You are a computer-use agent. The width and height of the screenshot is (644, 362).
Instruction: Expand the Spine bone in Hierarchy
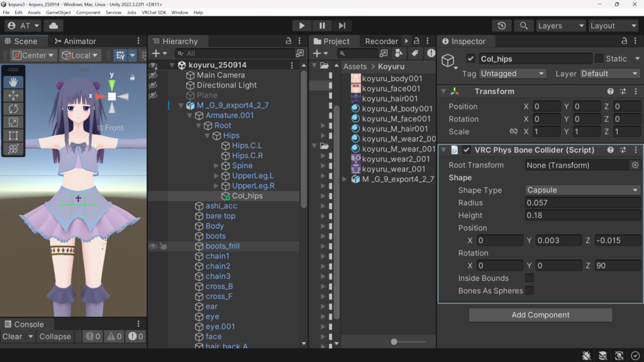217,166
